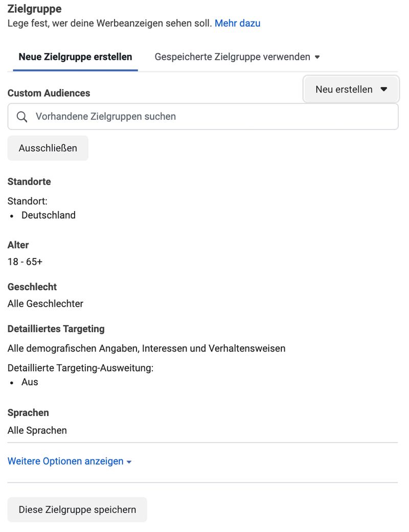Click the Alle Sprachen language setting
The image size is (409, 532).
[x=37, y=430]
